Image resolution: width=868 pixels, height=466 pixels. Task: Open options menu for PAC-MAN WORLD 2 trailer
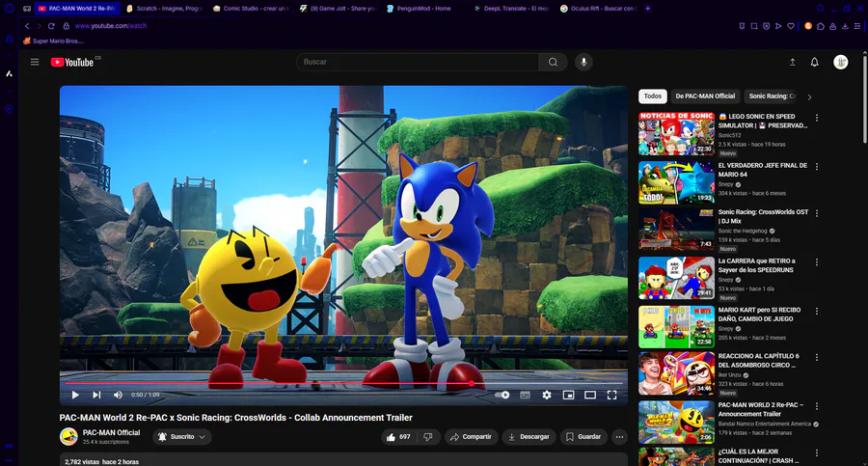[x=817, y=407]
